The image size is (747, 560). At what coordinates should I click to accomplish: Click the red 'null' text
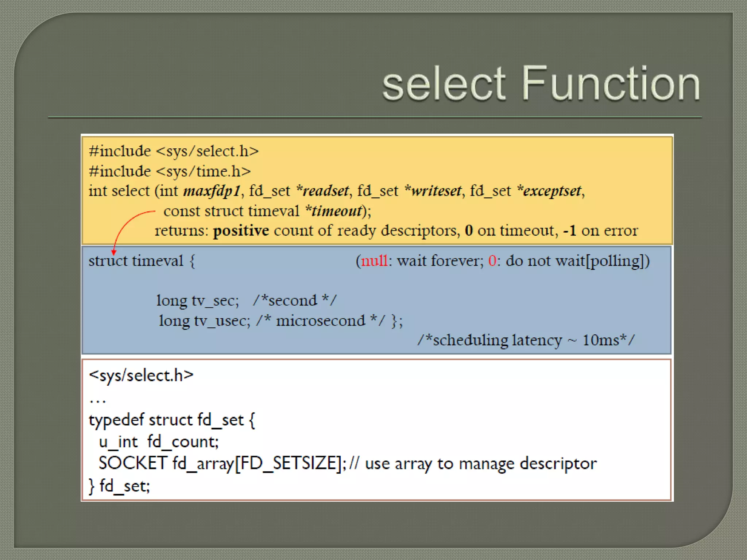(374, 261)
